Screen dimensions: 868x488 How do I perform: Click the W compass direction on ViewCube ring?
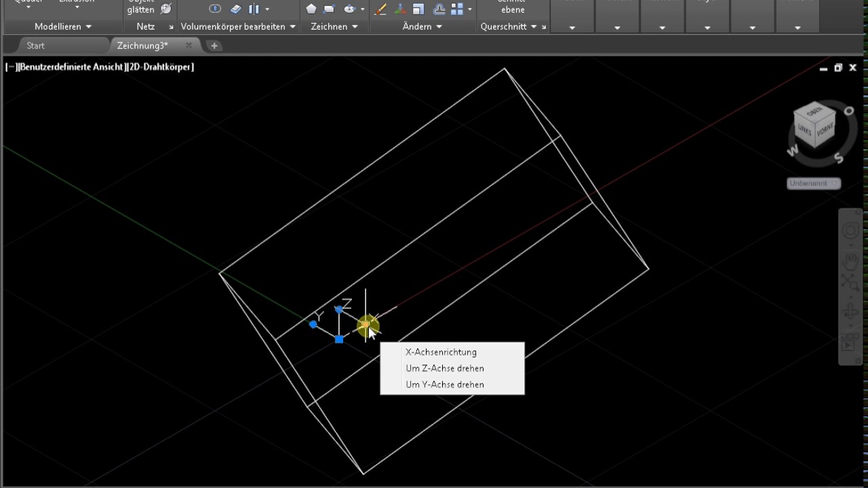coord(793,151)
